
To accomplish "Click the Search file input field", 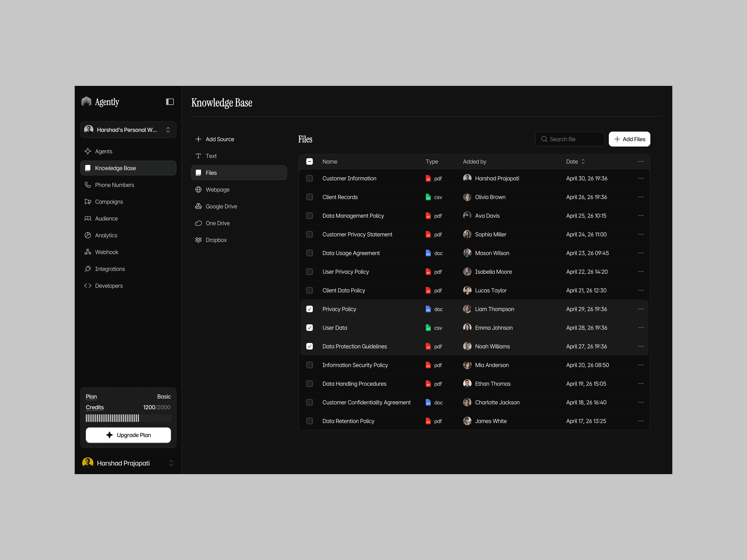I will pos(570,139).
